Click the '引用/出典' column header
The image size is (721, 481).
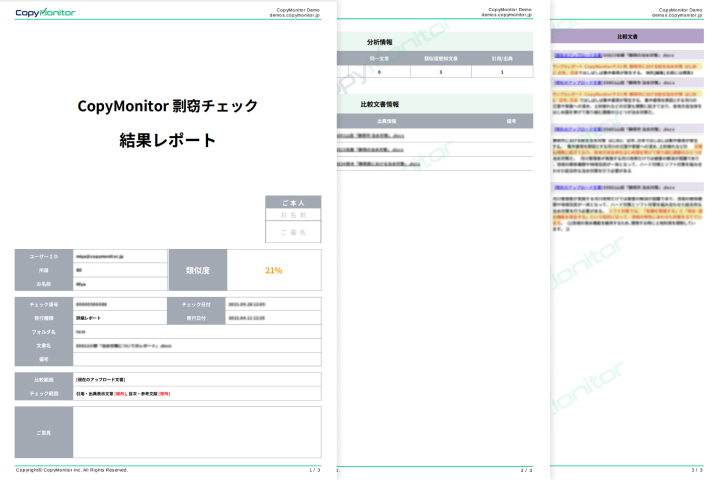(x=502, y=58)
